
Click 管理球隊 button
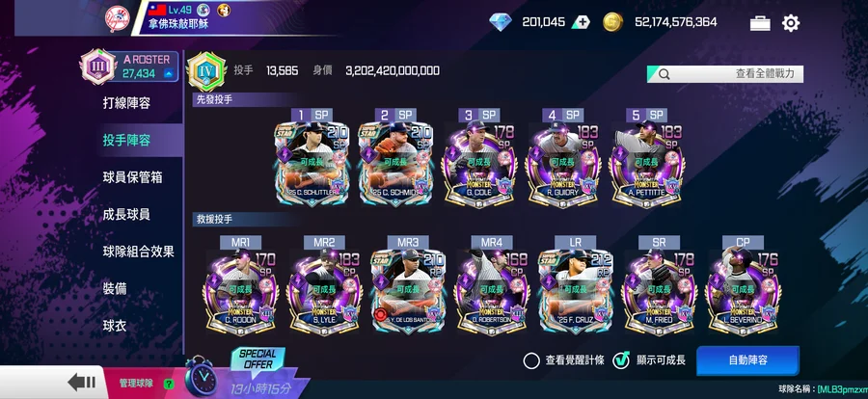(136, 383)
